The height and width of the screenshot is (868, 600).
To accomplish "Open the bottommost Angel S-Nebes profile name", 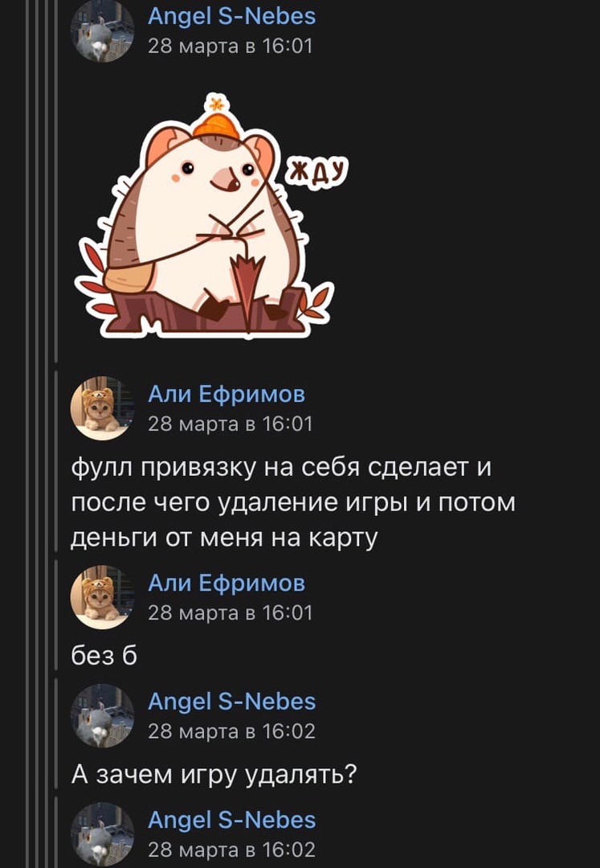I will click(x=231, y=821).
